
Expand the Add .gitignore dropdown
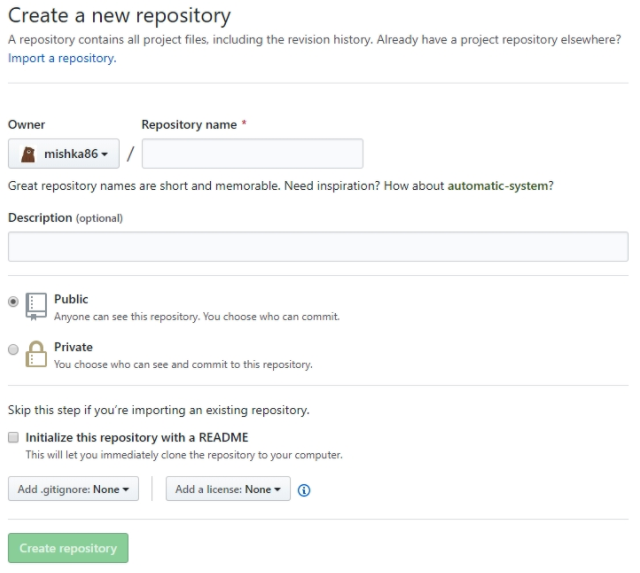(73, 489)
